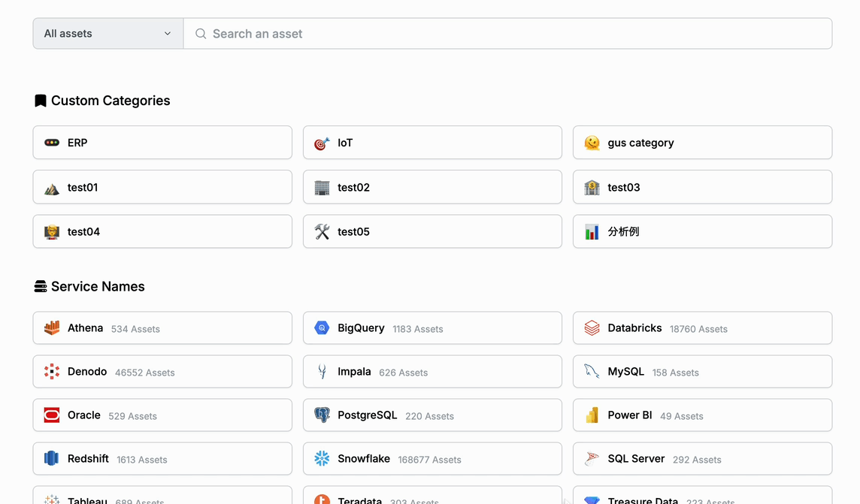Viewport: 860px width, 504px height.
Task: Click the test03 bank icon
Action: click(592, 187)
